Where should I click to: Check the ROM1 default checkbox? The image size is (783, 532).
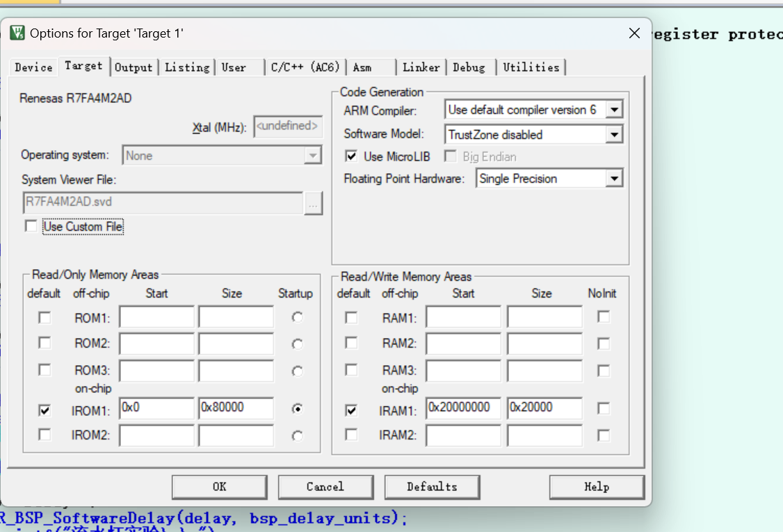click(45, 318)
